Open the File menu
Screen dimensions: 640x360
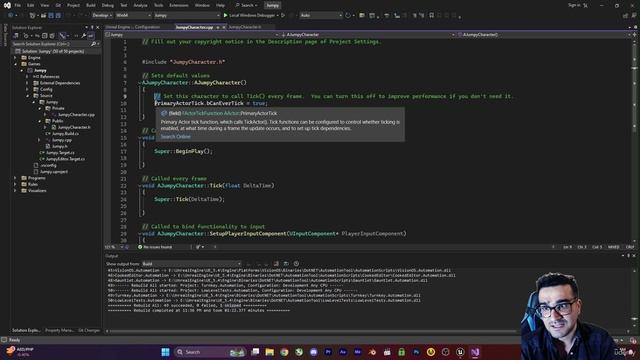click(18, 5)
